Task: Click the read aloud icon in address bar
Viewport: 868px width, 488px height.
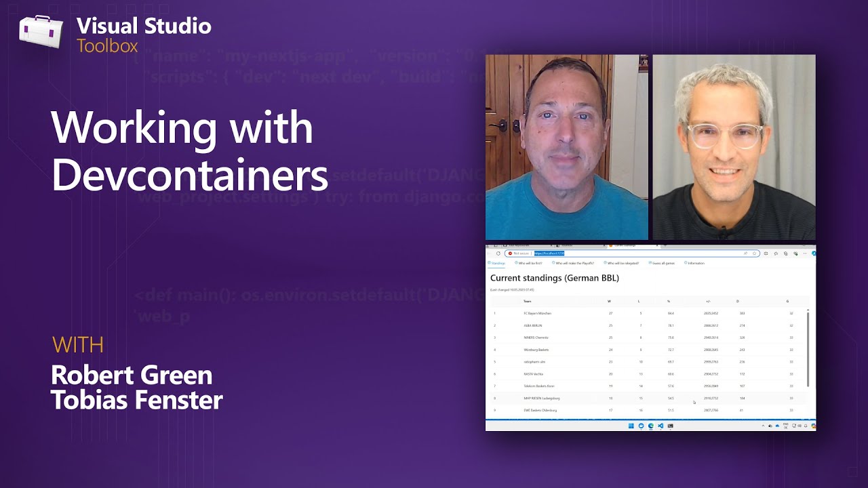Action: 745,253
